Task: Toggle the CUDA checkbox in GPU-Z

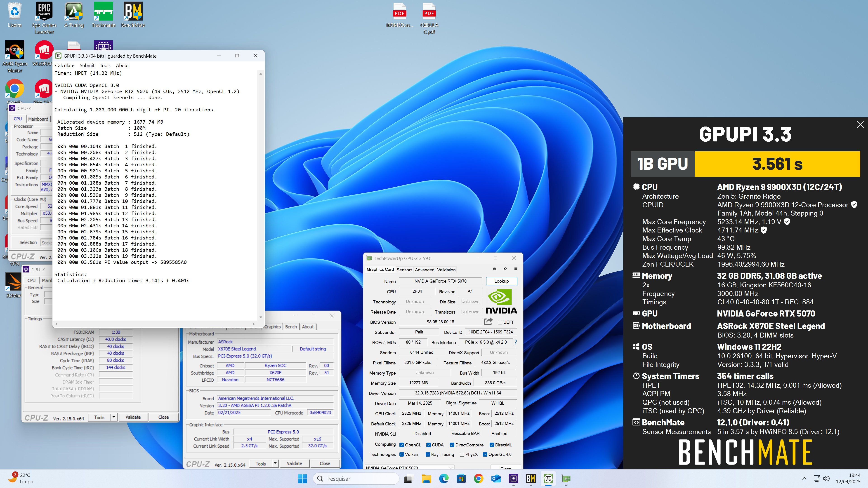Action: click(429, 445)
